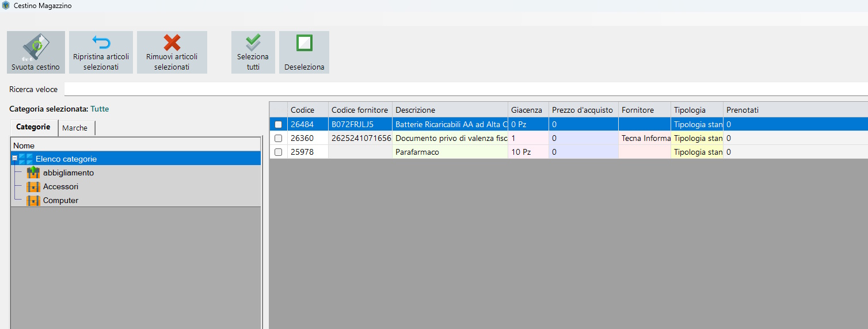
Task: Click the Tutte selected category label
Action: pyautogui.click(x=100, y=109)
